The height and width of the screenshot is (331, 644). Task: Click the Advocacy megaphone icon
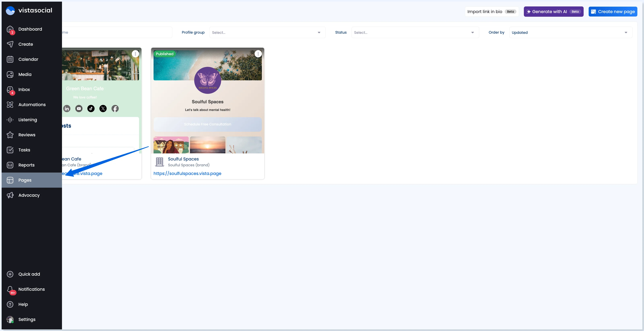tap(10, 195)
